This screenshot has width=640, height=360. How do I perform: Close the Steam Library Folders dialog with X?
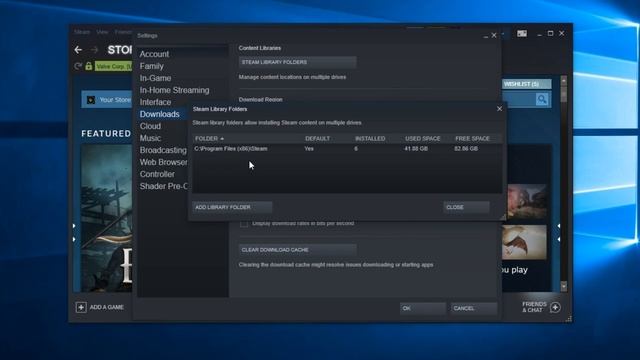[499, 109]
